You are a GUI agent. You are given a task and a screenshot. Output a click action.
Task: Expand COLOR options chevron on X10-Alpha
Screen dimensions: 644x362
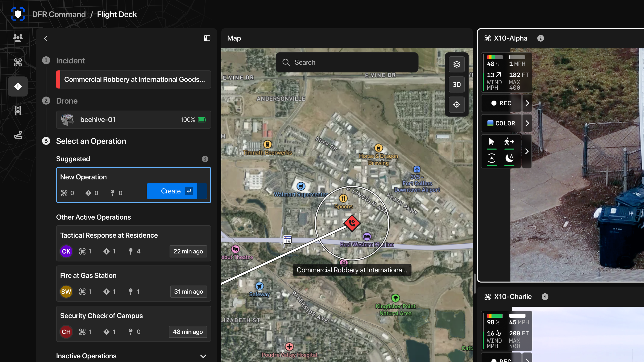point(527,123)
